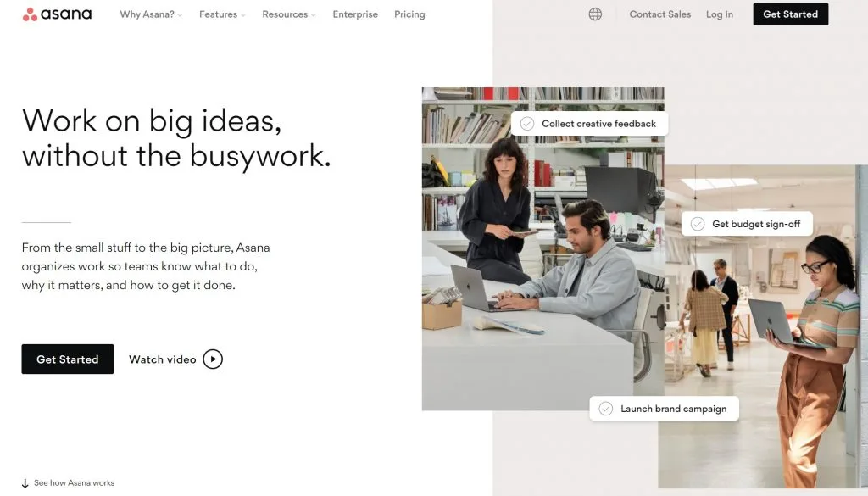Image resolution: width=868 pixels, height=496 pixels.
Task: Click Get Started button below the headline
Action: pyautogui.click(x=68, y=359)
